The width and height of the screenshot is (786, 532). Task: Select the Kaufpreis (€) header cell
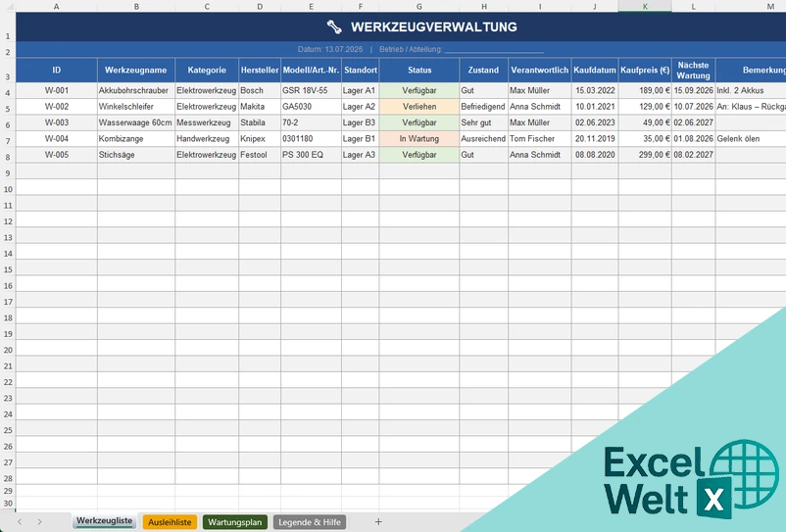[645, 71]
